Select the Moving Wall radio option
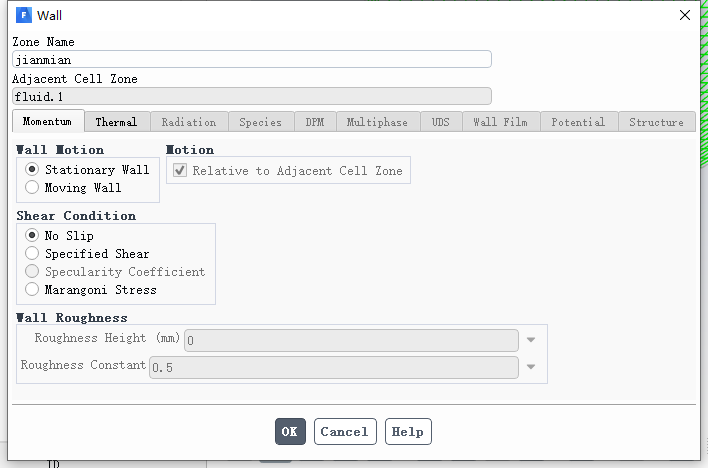The height and width of the screenshot is (468, 708). 32,187
